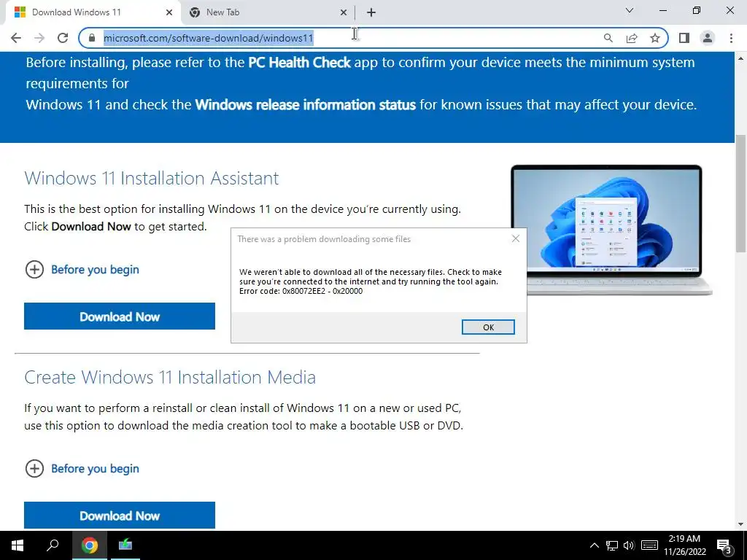Click the setup tool taskbar icon
The image size is (747, 560).
[125, 545]
